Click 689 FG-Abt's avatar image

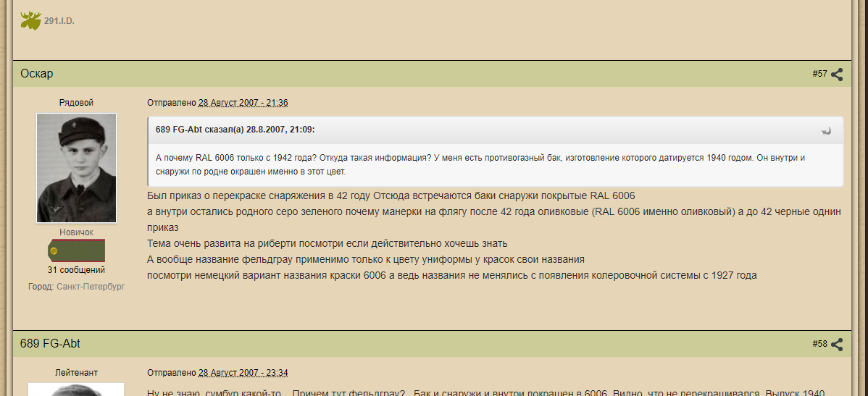coord(76,389)
